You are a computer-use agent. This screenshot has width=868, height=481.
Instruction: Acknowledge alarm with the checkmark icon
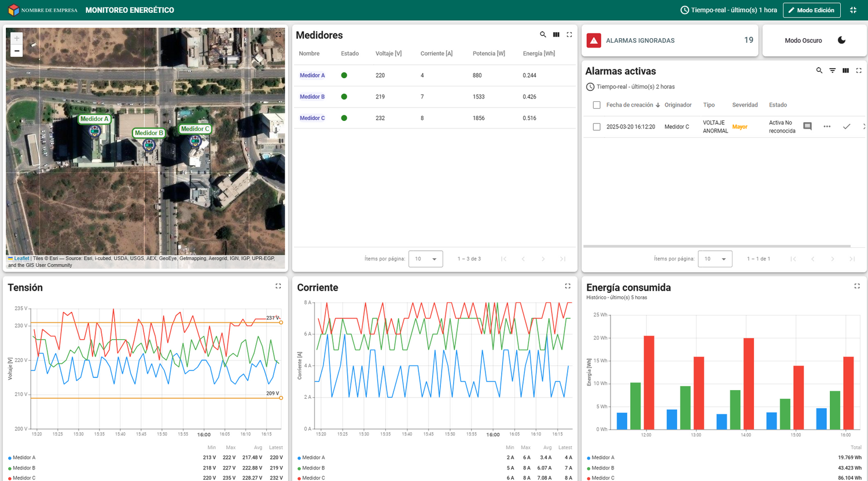[846, 126]
